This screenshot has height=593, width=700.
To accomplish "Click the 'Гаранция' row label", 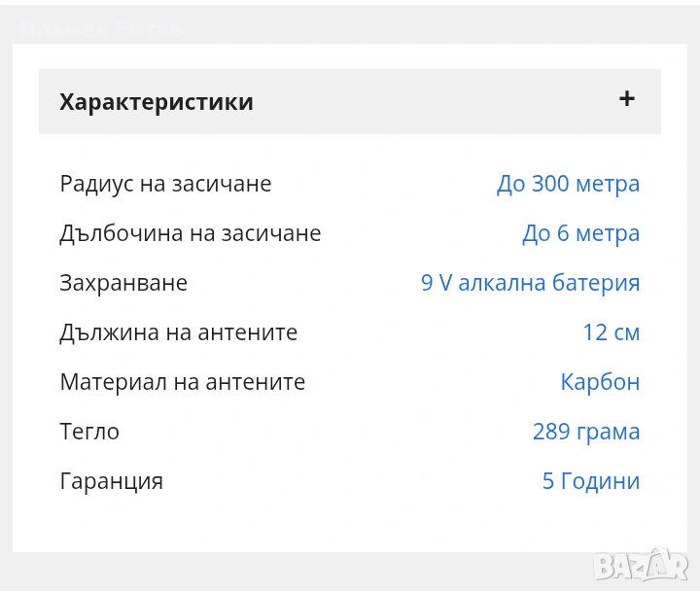I will (x=111, y=481).
